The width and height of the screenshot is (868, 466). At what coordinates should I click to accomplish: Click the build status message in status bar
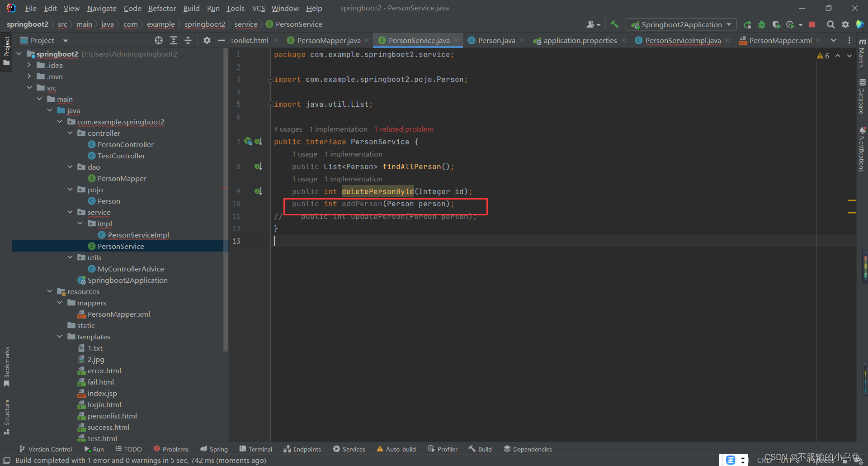pyautogui.click(x=141, y=460)
